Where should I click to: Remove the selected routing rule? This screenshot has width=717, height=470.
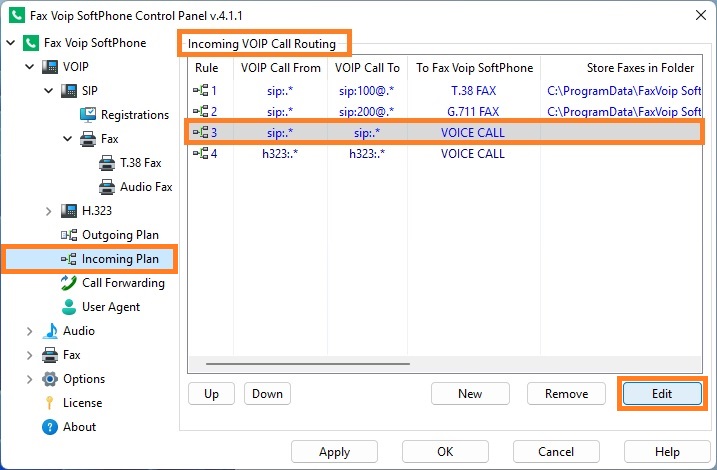coord(567,394)
